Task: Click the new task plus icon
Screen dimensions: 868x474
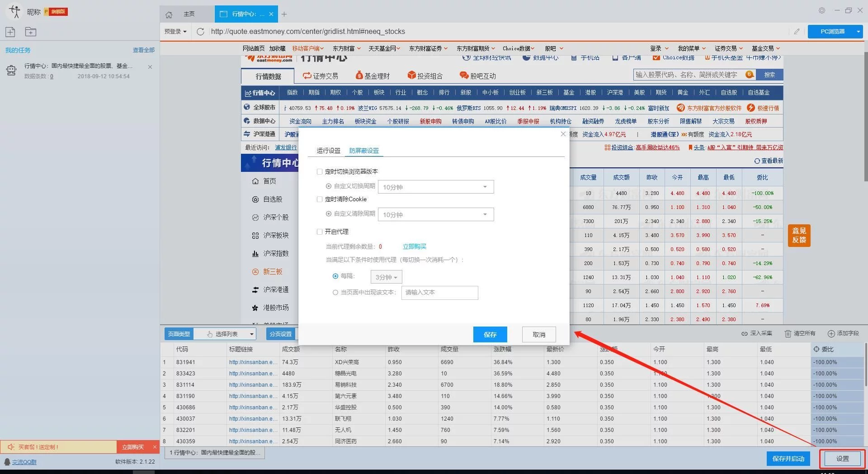Action: pos(10,32)
